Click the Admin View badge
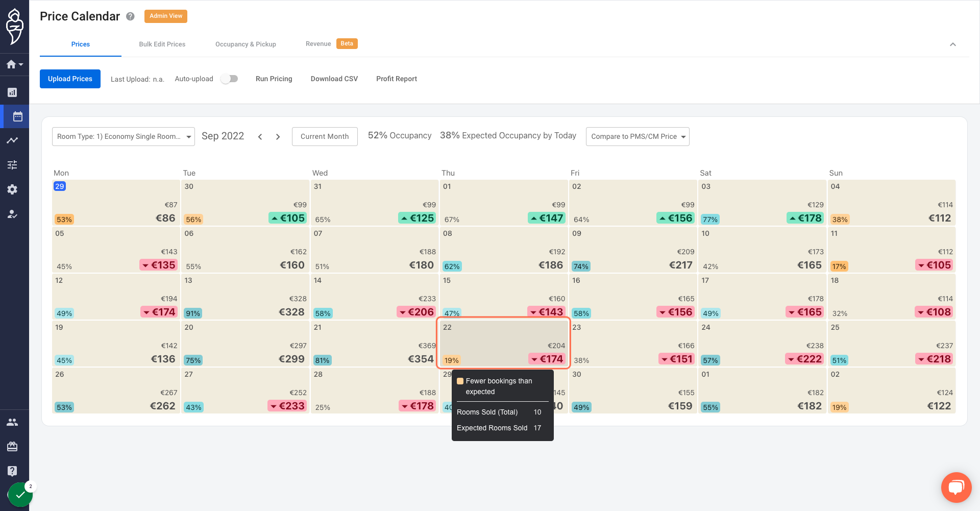Image resolution: width=980 pixels, height=511 pixels. [166, 16]
